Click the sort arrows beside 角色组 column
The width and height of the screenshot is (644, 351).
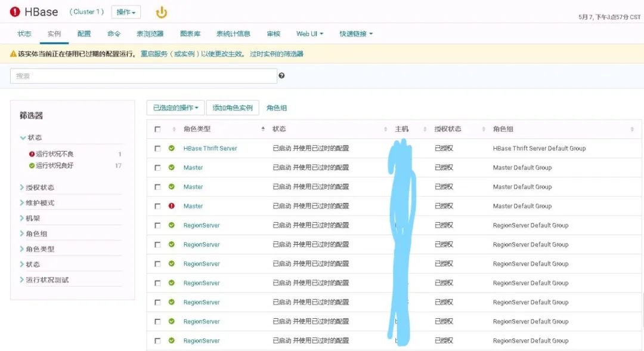click(631, 129)
